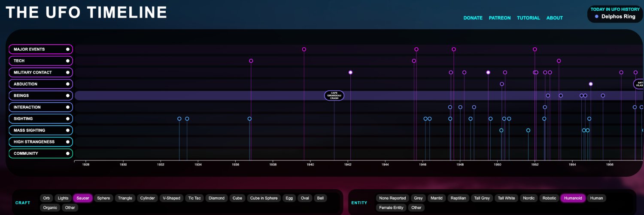Filter entity by Tall Grey

[482, 198]
